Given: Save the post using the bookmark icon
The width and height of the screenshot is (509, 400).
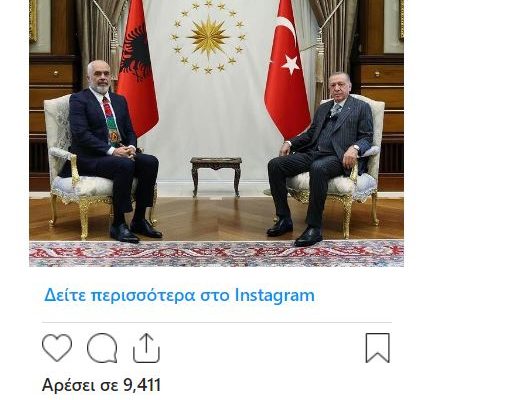Looking at the screenshot, I should coord(378,348).
